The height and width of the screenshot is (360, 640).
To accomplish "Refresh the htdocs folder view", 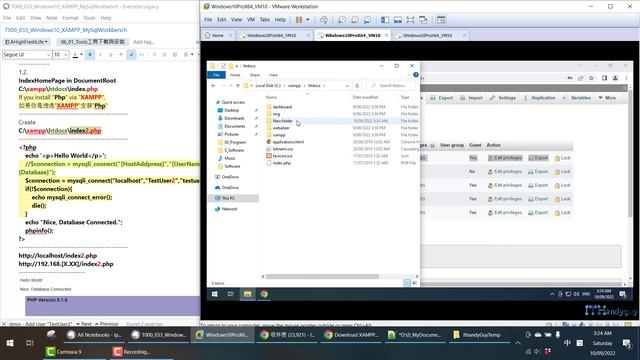I will click(357, 86).
